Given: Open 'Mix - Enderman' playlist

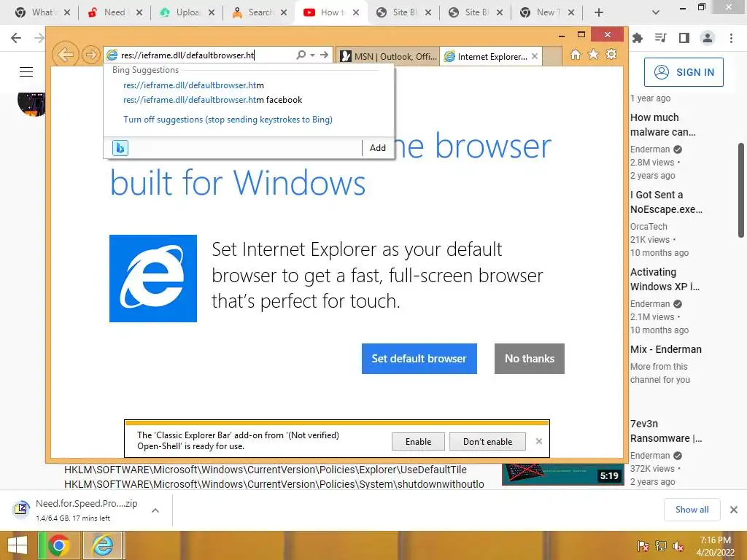Looking at the screenshot, I should (x=666, y=349).
